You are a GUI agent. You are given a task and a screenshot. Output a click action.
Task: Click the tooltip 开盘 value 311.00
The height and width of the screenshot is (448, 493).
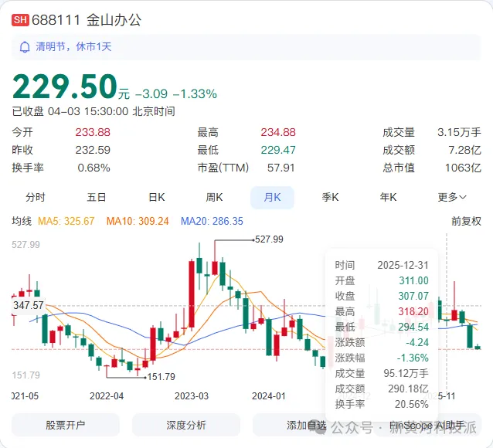coord(413,280)
